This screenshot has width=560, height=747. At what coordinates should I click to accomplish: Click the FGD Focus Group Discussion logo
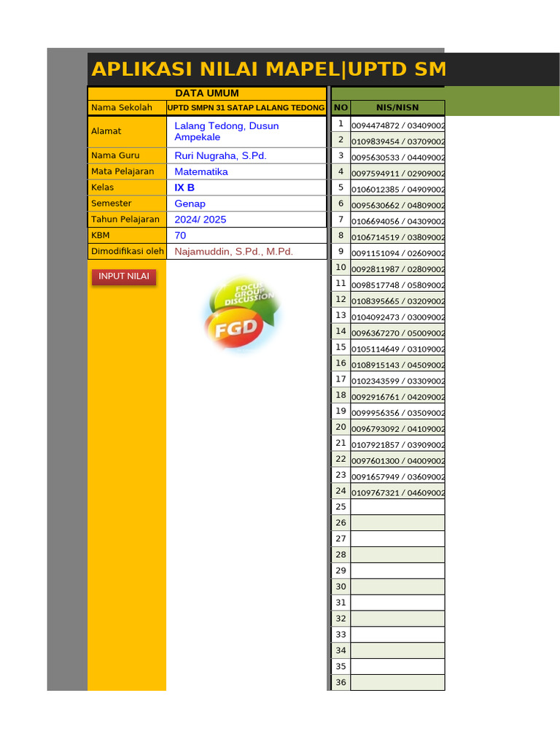tap(242, 314)
